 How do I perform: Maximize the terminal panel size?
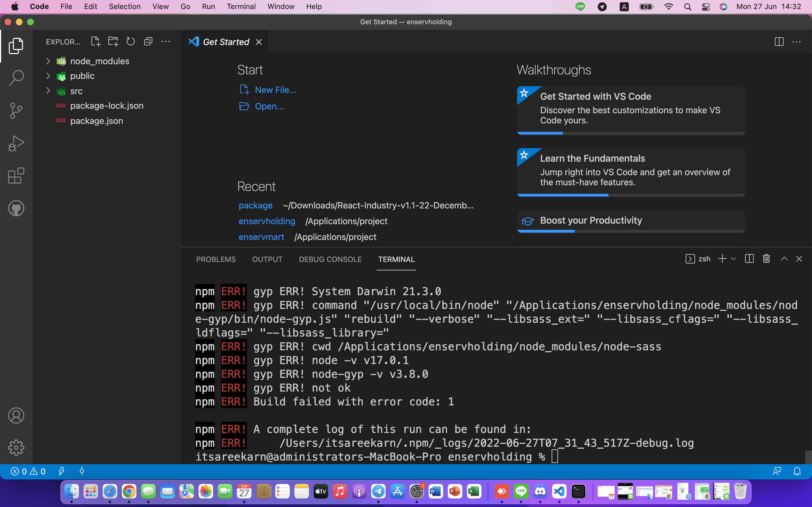784,259
